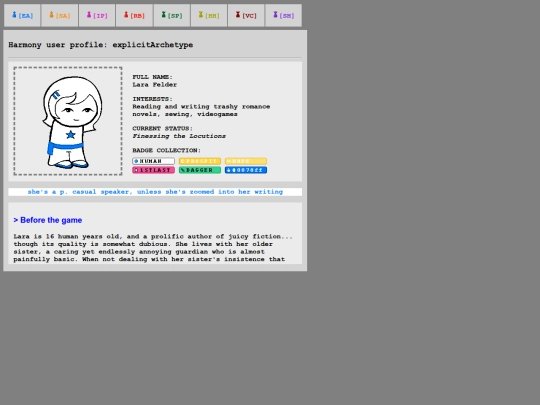The height and width of the screenshot is (405, 540).
Task: Click the yellow PROSPIT badge
Action: coord(200,161)
